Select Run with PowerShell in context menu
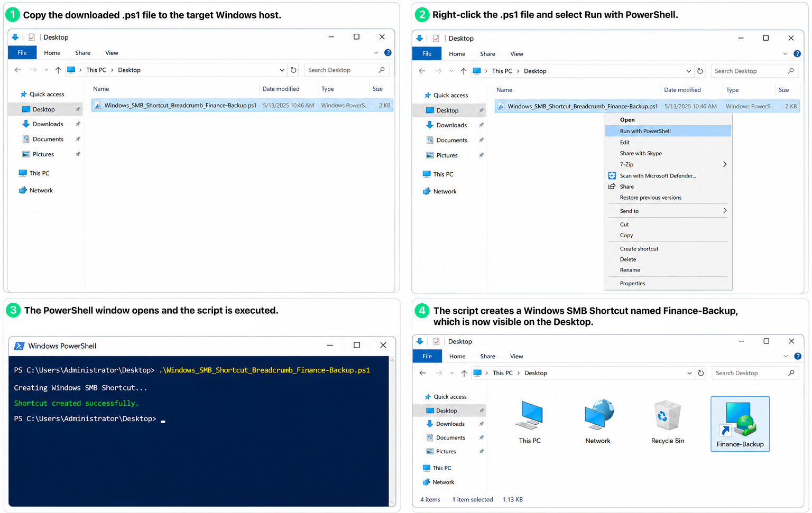 tap(668, 131)
